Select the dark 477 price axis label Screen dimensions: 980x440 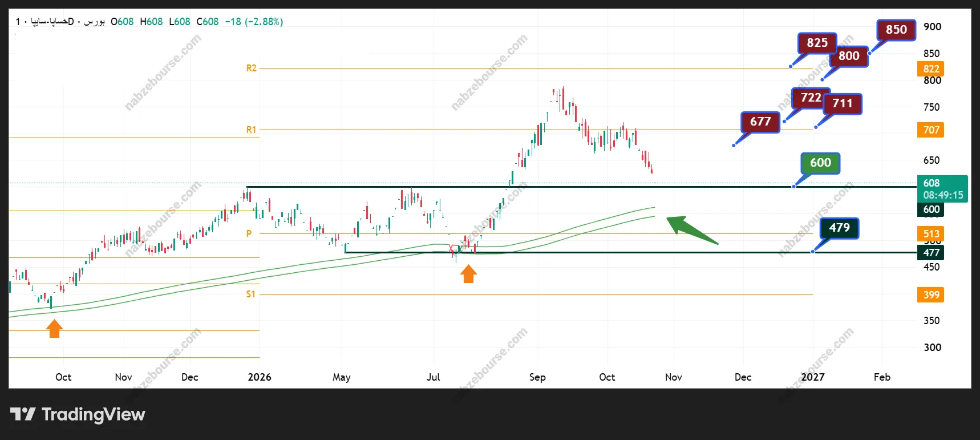tap(931, 253)
